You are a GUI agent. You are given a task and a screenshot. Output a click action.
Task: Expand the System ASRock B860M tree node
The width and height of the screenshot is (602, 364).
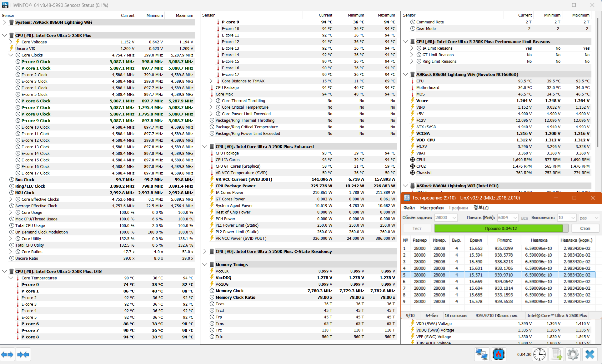4,22
